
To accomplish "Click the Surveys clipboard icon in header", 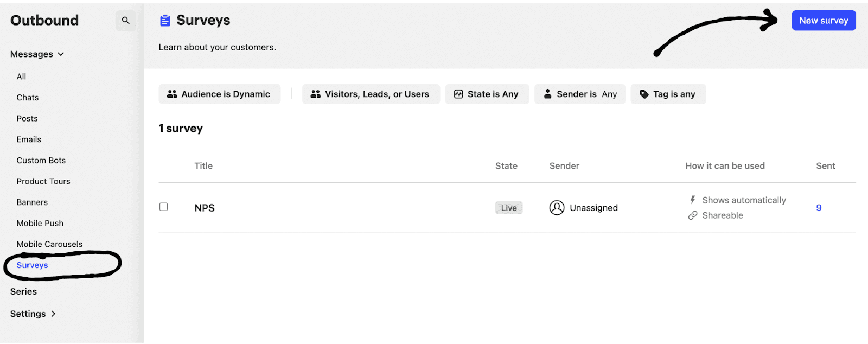I will pyautogui.click(x=165, y=21).
